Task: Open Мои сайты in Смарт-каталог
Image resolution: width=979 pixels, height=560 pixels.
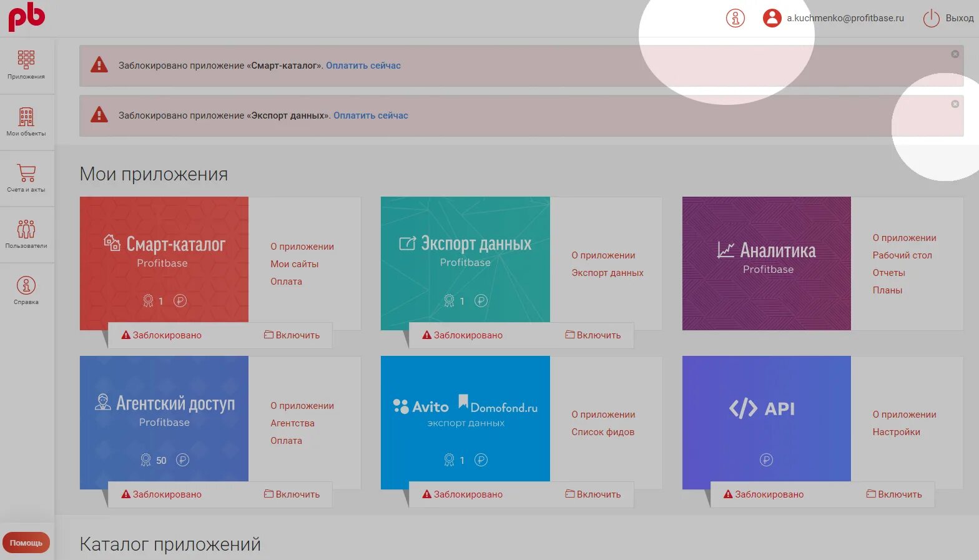Action: click(x=295, y=264)
